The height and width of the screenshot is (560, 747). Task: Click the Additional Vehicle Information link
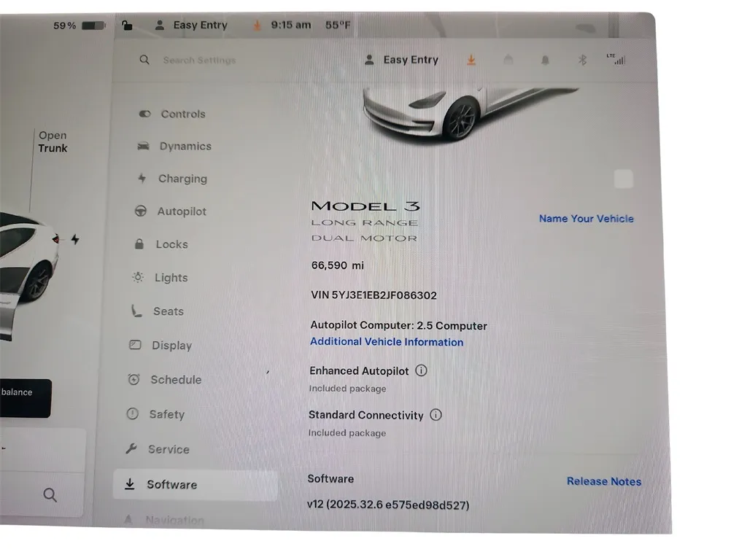click(x=387, y=342)
